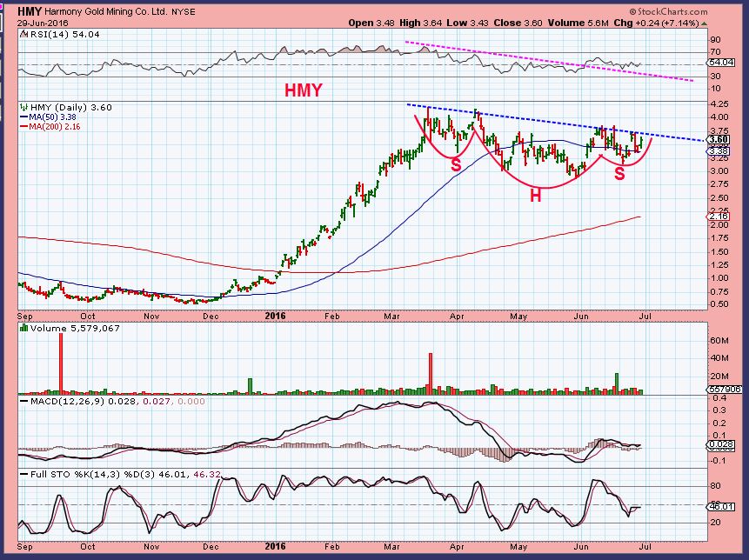Select the Harmony Gold Mining Co. Ltd. title
Viewport: 749px width, 560px height.
(x=106, y=12)
